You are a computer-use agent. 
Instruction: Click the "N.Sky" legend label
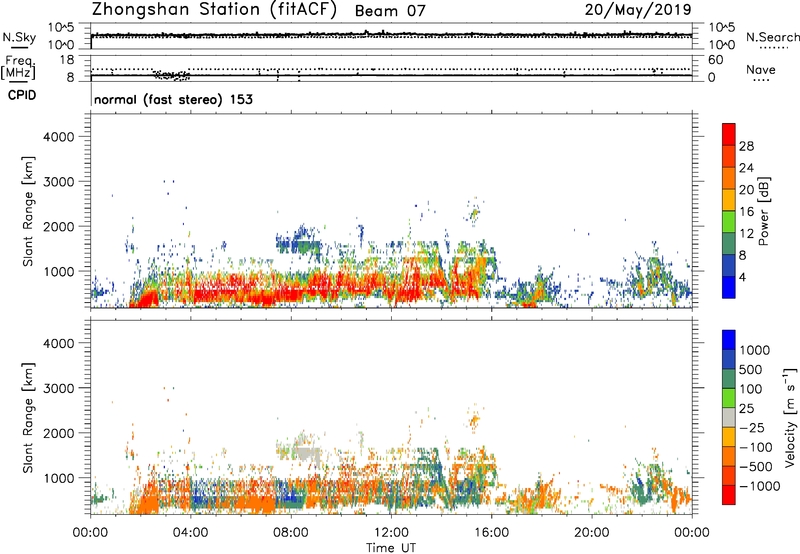click(x=19, y=37)
